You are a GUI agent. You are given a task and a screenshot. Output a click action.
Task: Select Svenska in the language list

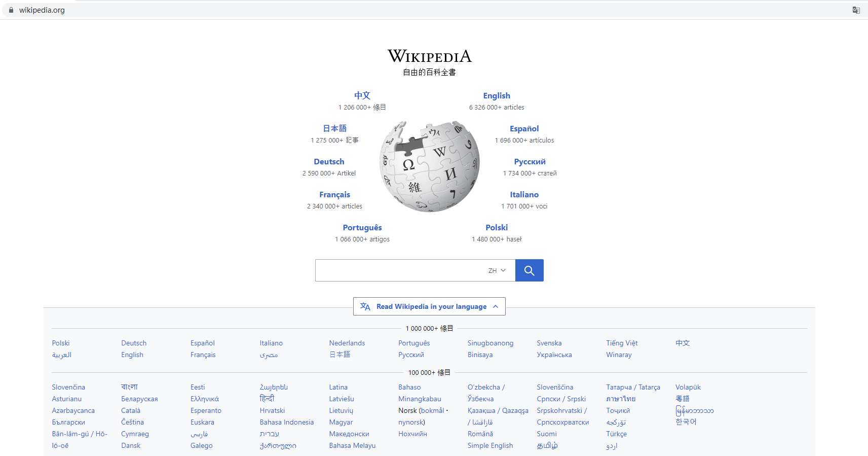pyautogui.click(x=549, y=343)
